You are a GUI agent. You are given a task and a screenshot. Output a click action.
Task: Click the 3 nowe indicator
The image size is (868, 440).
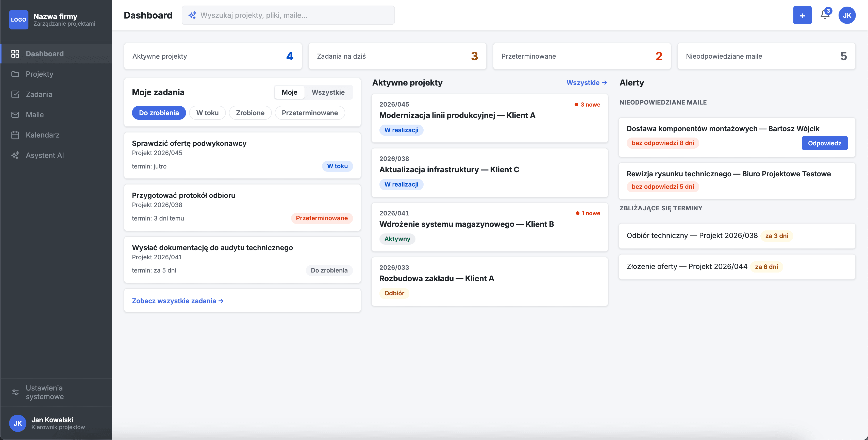tap(587, 105)
